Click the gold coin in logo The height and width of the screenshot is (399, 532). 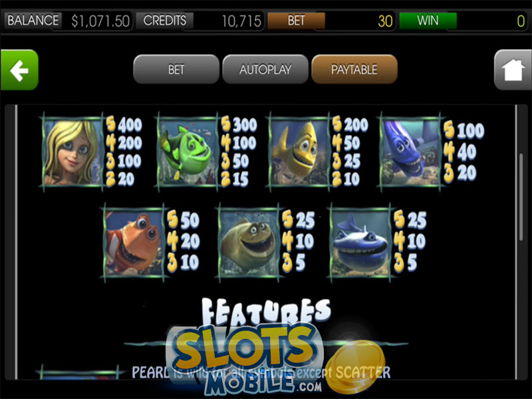tap(355, 368)
